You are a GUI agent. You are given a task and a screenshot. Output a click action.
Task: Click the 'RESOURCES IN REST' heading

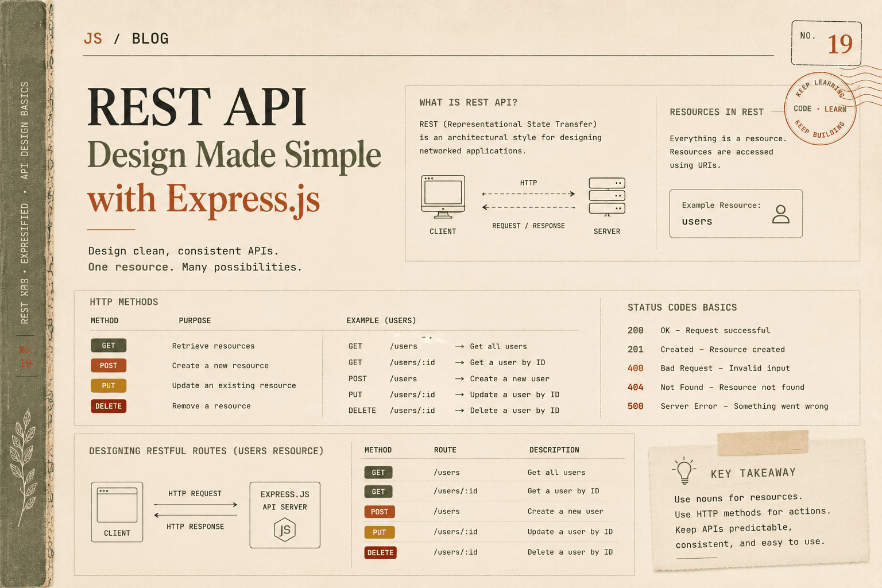[717, 112]
